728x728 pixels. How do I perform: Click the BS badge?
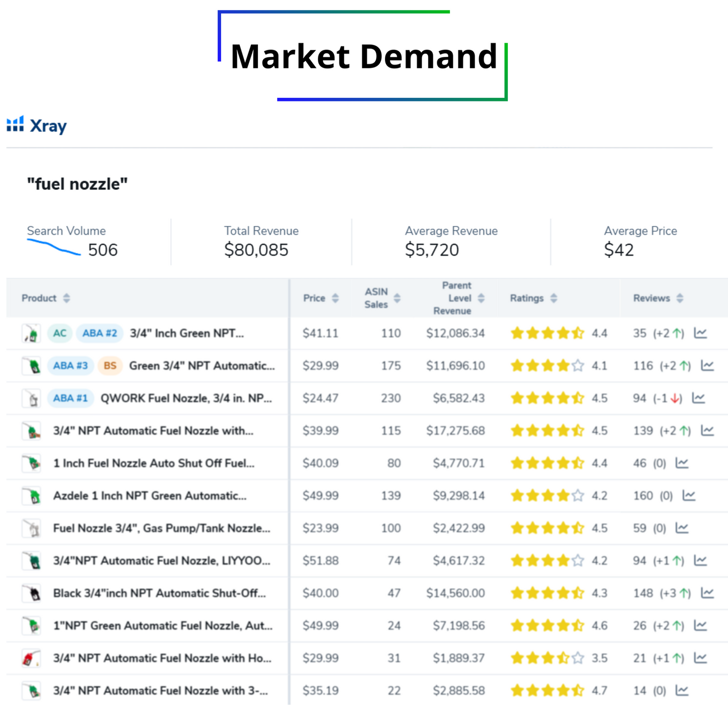tap(110, 366)
